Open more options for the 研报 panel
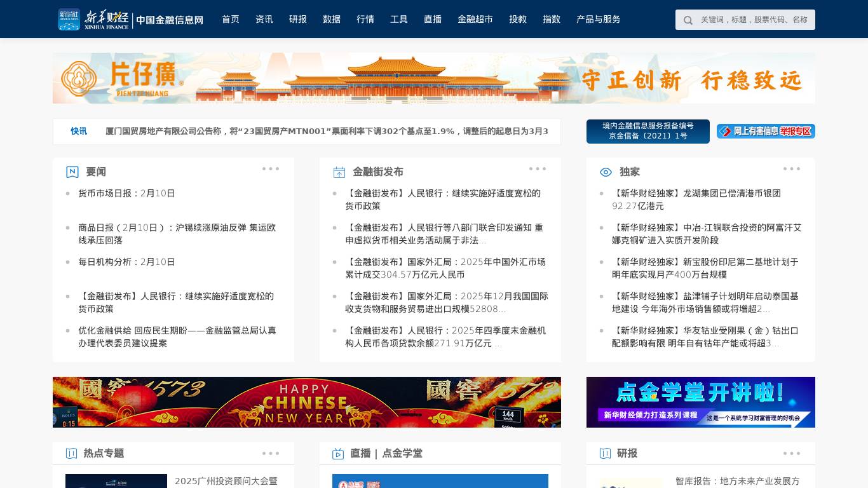Screen dimensions: 868x488 click(x=792, y=453)
